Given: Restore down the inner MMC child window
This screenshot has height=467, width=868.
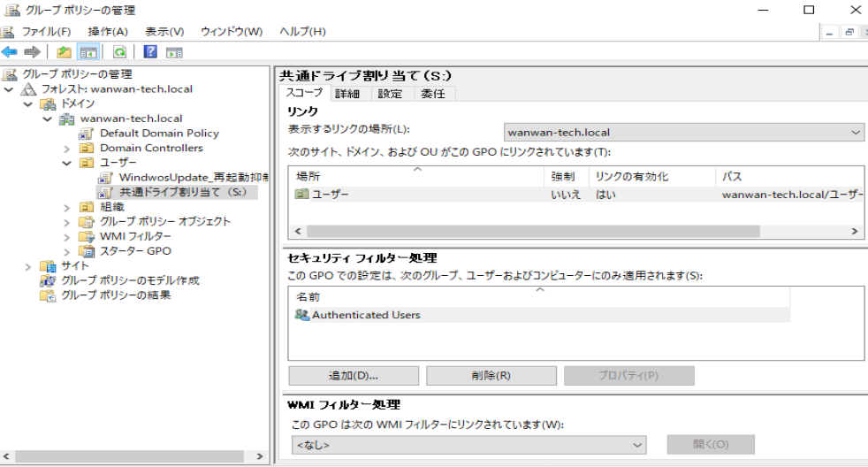Looking at the screenshot, I should 849,33.
